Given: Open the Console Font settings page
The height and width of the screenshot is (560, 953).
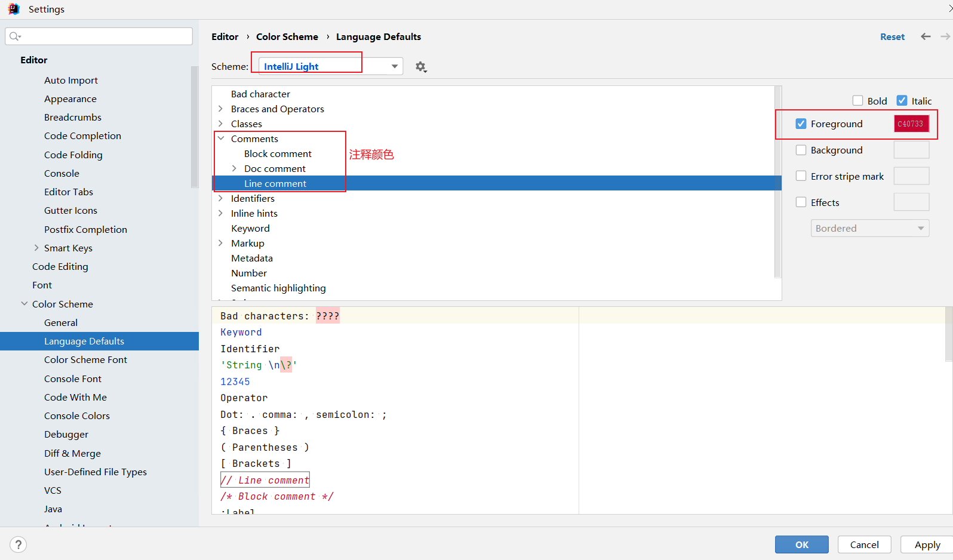Looking at the screenshot, I should [73, 379].
